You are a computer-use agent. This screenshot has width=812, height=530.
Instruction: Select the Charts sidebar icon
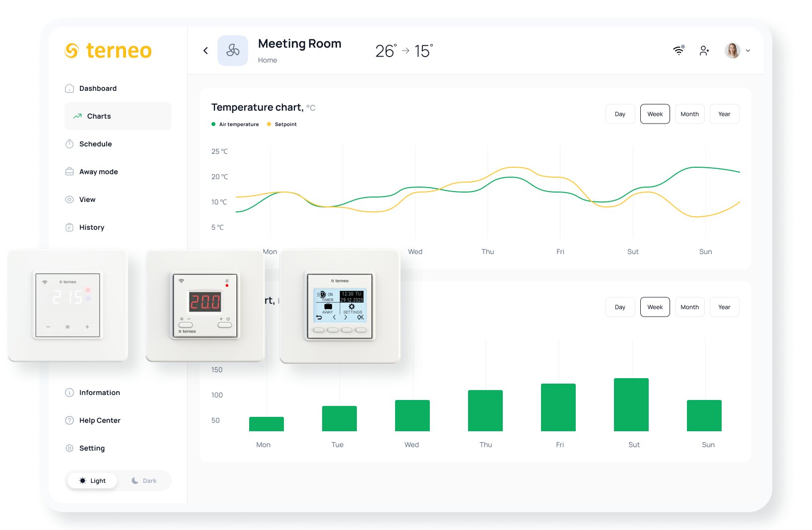[x=77, y=116]
